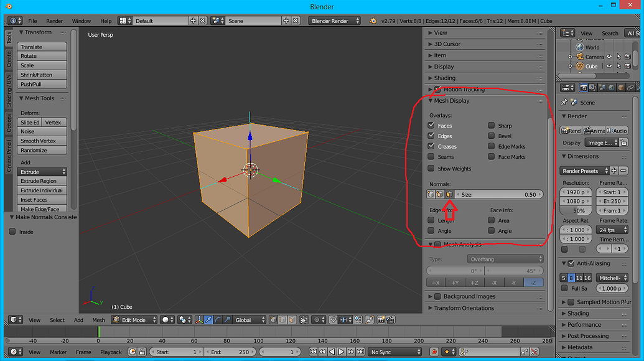This screenshot has height=361, width=644.
Task: Toggle the Cube visibility eye
Action: tap(609, 66)
